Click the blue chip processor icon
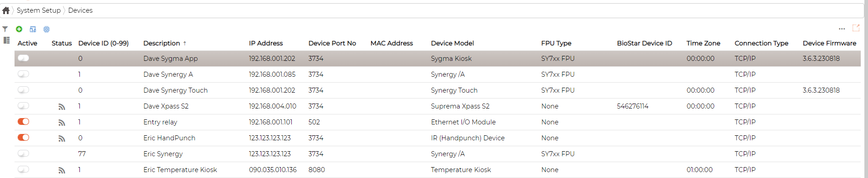Viewport: 868px width, 178px height. coord(46,29)
